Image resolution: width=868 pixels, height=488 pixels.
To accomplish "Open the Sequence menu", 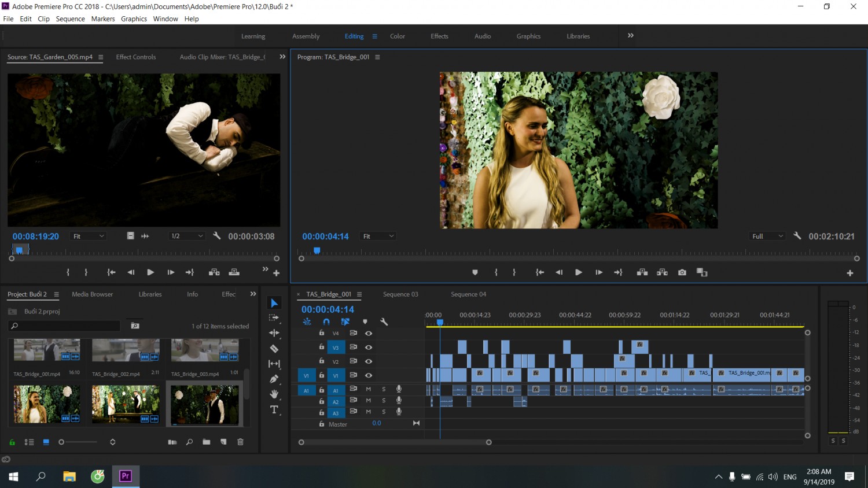I will (x=70, y=19).
